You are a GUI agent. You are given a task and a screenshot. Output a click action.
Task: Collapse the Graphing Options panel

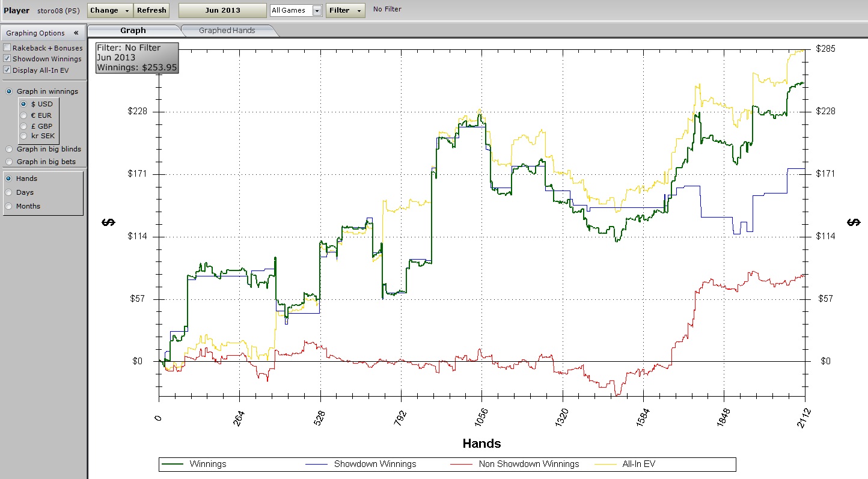pos(76,33)
